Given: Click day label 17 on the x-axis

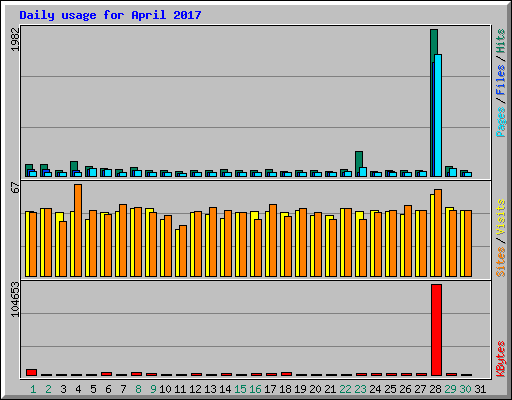Looking at the screenshot, I should click(270, 389).
